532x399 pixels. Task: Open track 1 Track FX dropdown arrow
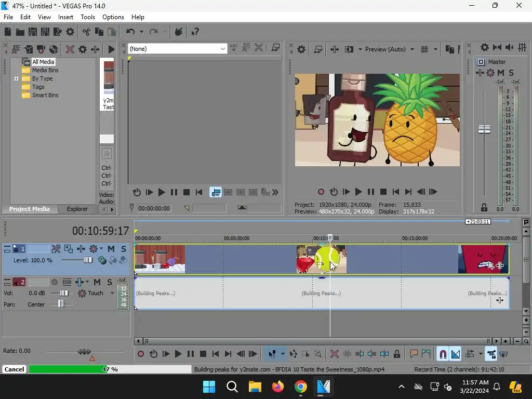101,249
